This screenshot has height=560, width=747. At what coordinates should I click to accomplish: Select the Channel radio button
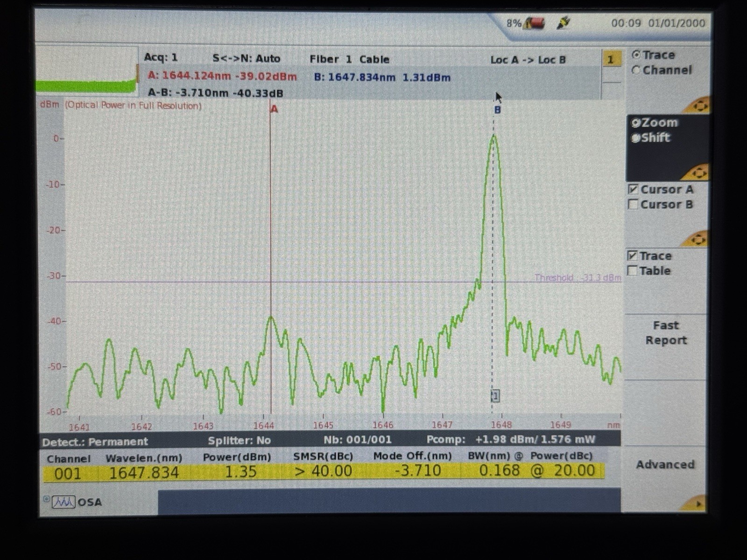[636, 70]
